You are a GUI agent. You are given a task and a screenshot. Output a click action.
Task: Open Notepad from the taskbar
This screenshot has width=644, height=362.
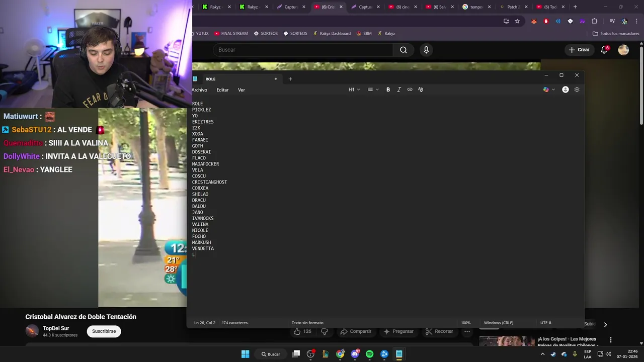click(399, 354)
